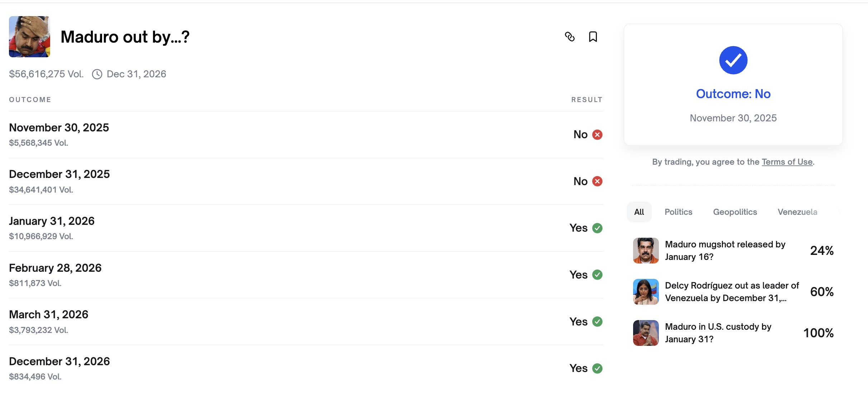The height and width of the screenshot is (406, 868).
Task: Switch to the Geopolitics tab
Action: pos(735,212)
